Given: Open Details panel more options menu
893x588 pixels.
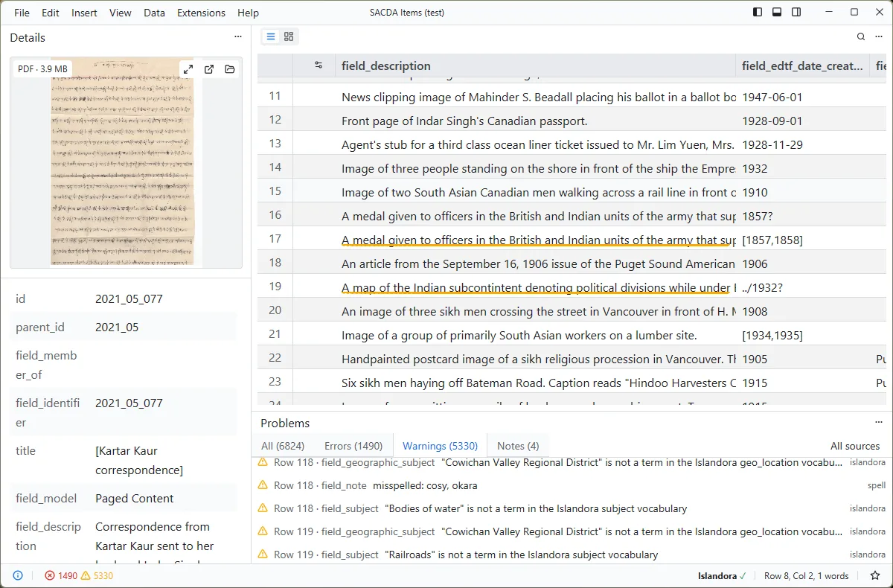Looking at the screenshot, I should pos(238,36).
